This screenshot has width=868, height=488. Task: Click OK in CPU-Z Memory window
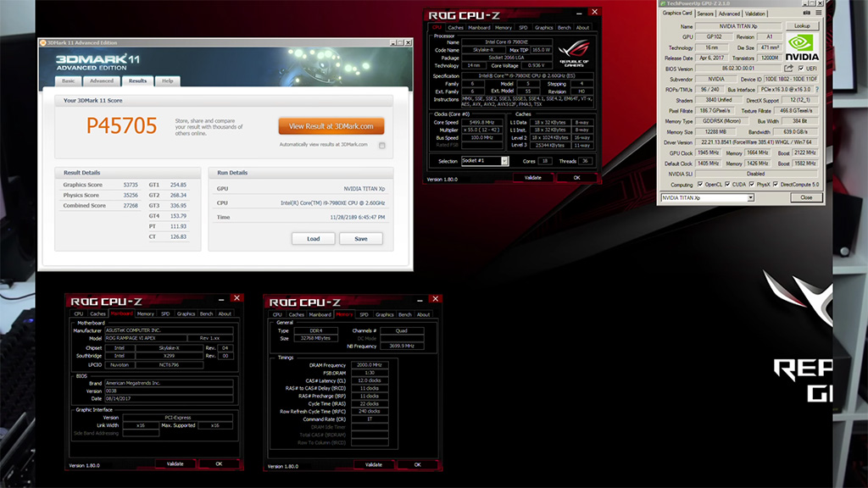click(417, 465)
